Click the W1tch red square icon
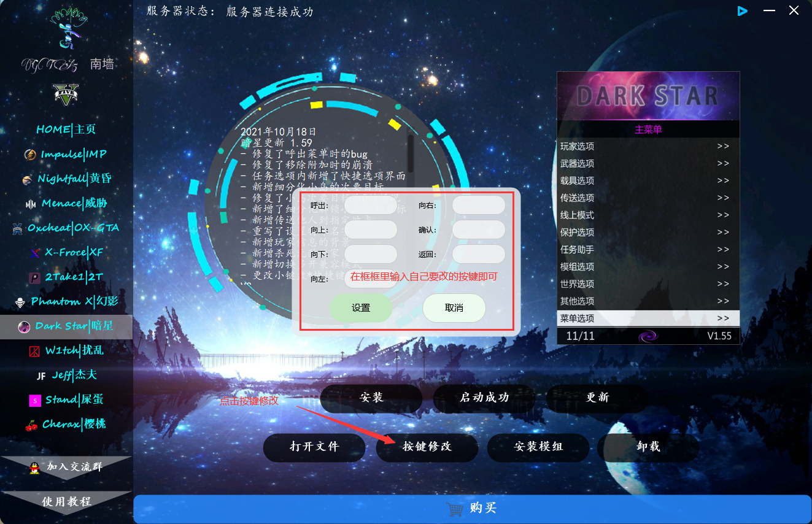Image resolution: width=812 pixels, height=524 pixels. tap(34, 351)
